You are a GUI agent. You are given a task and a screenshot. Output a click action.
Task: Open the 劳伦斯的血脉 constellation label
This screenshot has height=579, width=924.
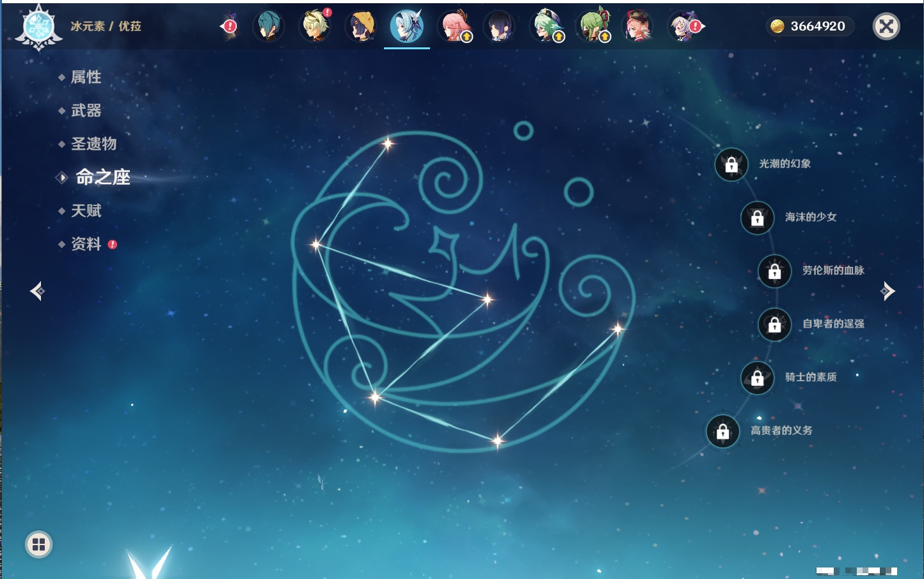coord(833,270)
